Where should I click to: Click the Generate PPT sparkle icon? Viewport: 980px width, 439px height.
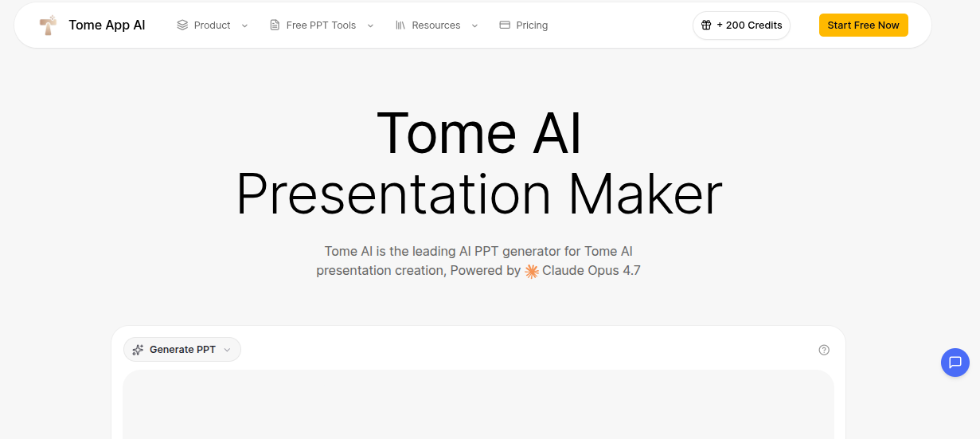click(x=138, y=350)
